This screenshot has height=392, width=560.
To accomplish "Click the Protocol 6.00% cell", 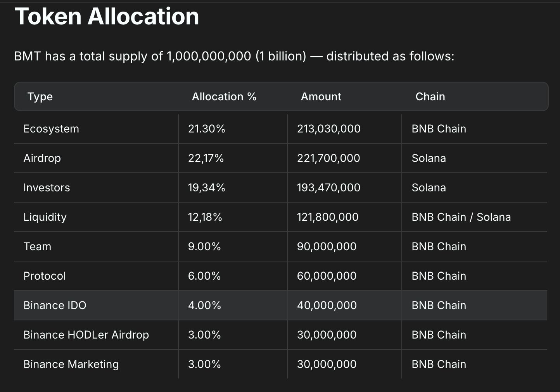I will [204, 276].
